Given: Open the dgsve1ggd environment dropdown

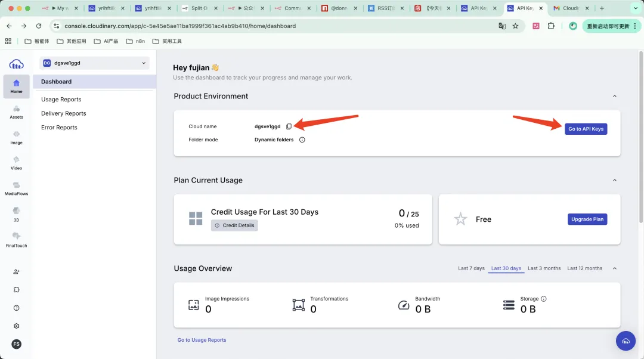Looking at the screenshot, I should click(94, 63).
